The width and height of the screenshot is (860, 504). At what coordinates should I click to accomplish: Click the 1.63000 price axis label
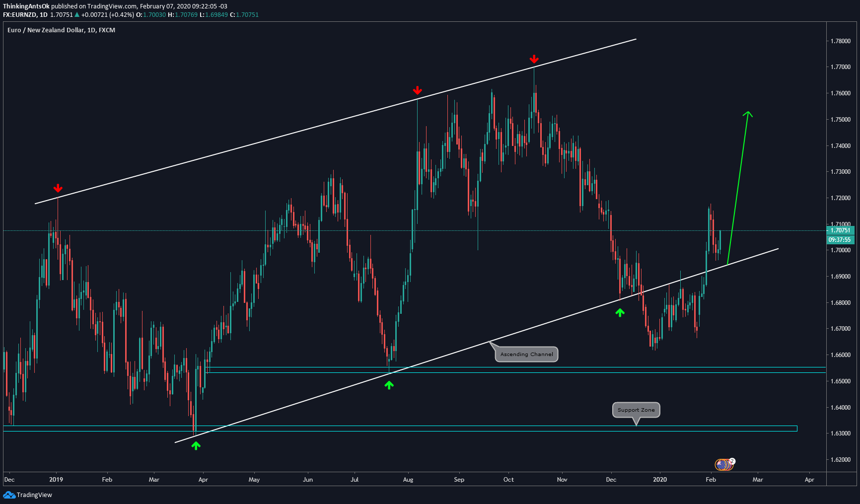click(841, 433)
